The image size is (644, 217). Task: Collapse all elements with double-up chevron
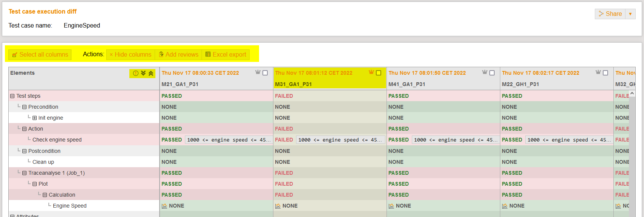point(151,73)
